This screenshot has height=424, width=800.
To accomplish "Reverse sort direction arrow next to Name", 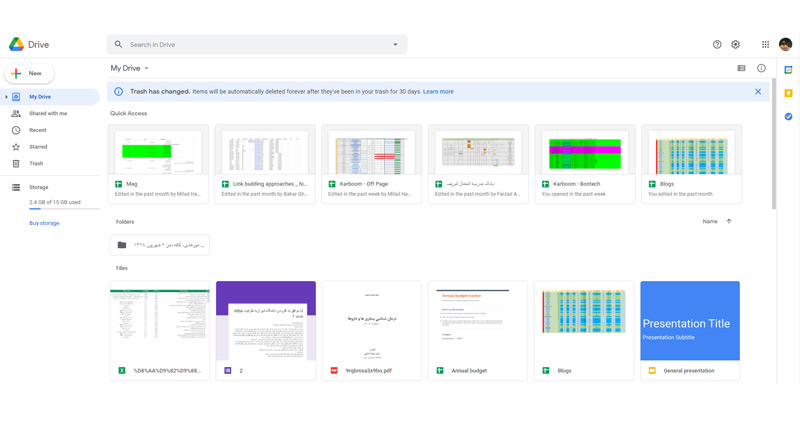I will [729, 221].
